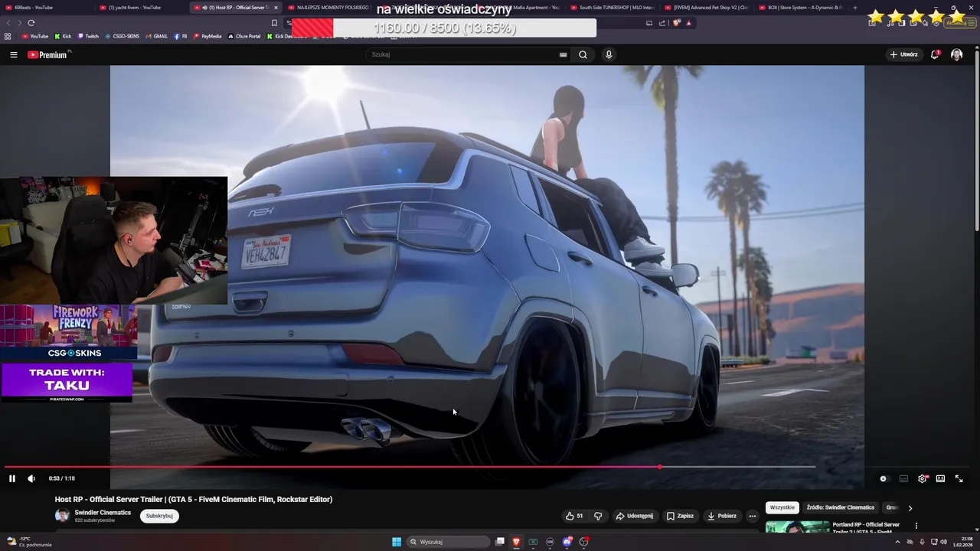This screenshot has width=980, height=551.
Task: Open Portland RP video thumbnail
Action: [x=797, y=528]
